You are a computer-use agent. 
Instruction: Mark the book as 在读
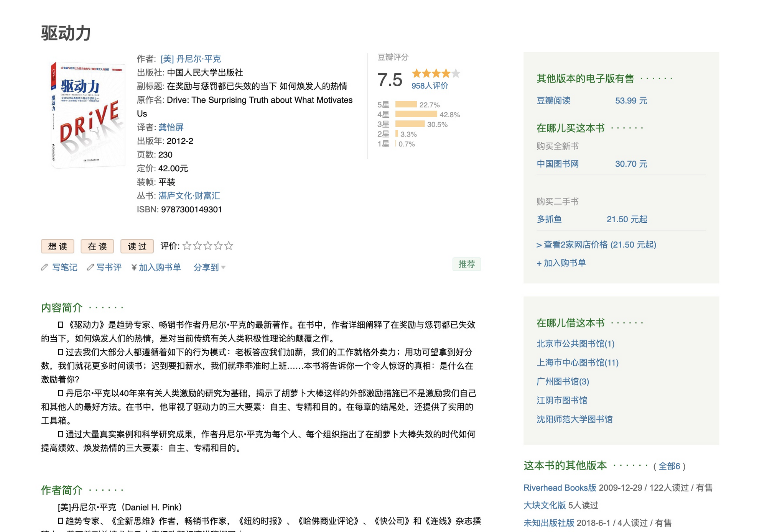(x=97, y=246)
